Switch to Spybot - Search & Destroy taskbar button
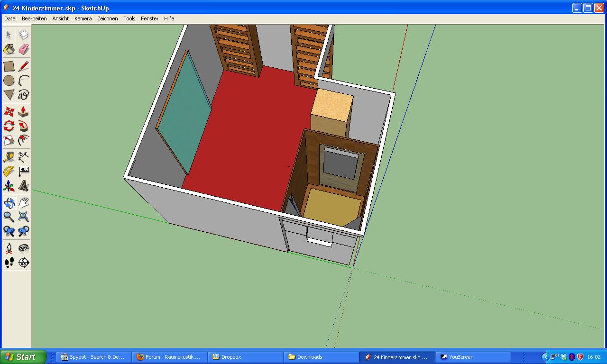Viewport: 607px width, 364px height. pos(93,357)
